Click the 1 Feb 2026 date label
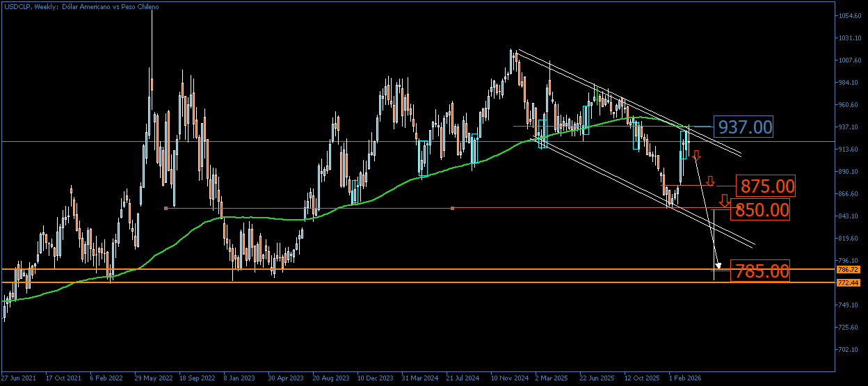Image resolution: width=868 pixels, height=386 pixels. 685,378
